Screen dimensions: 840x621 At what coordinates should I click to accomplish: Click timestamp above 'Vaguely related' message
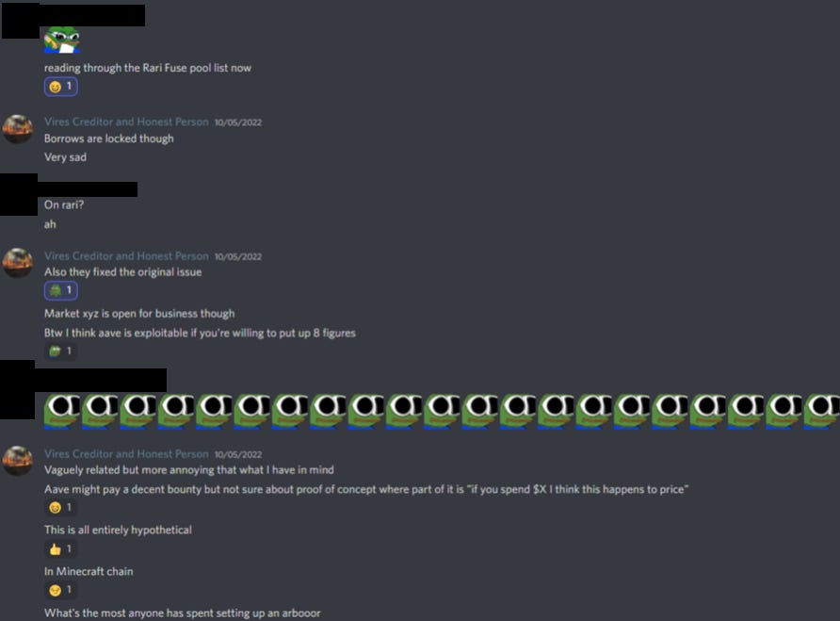[238, 454]
